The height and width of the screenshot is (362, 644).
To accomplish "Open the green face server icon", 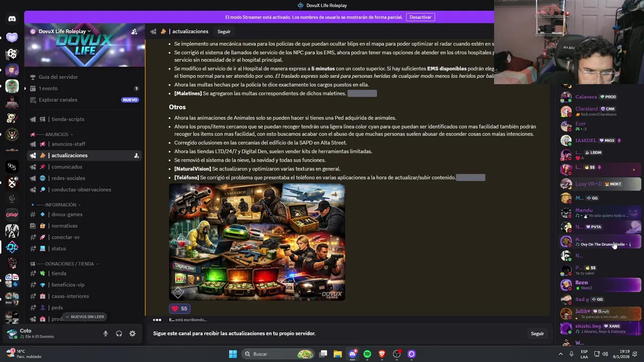I will point(12,86).
